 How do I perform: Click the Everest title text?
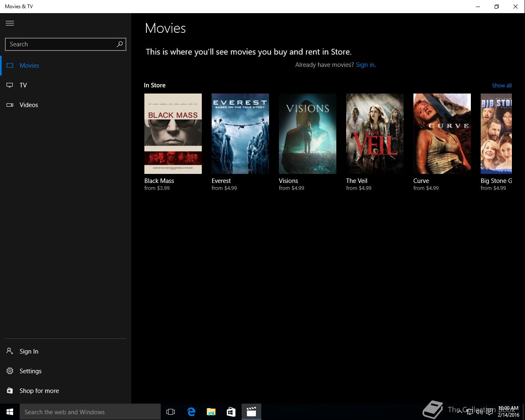[x=221, y=181]
